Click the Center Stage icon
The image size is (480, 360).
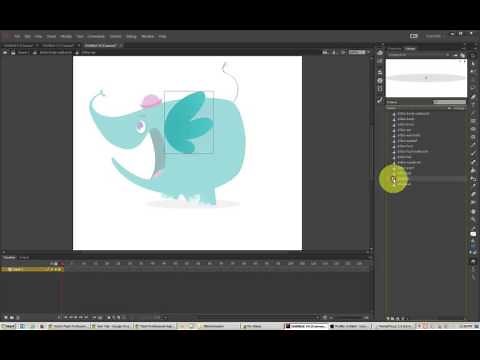[343, 52]
